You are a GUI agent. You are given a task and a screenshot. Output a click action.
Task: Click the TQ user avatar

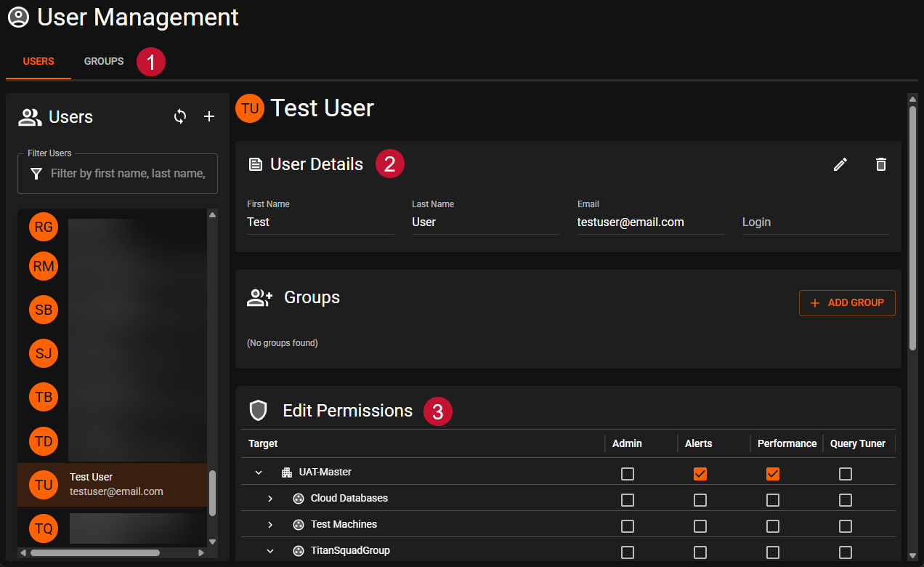[44, 528]
